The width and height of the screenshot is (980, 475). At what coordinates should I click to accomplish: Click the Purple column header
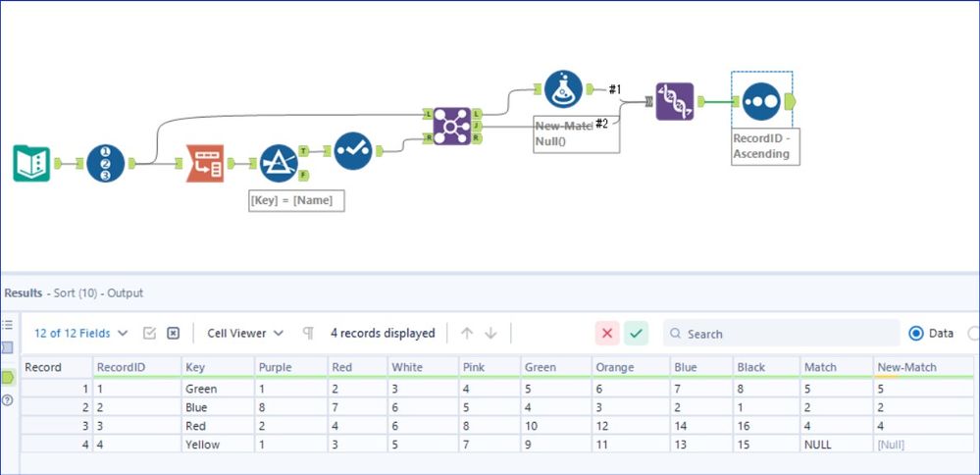click(291, 367)
